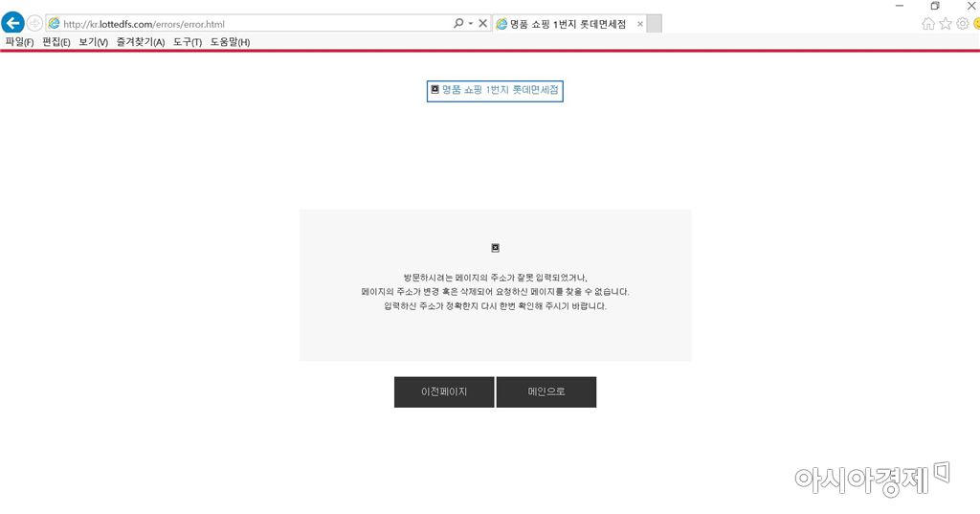Open the address bar dropdown arrow
Image resolution: width=980 pixels, height=514 pixels.
(x=471, y=24)
